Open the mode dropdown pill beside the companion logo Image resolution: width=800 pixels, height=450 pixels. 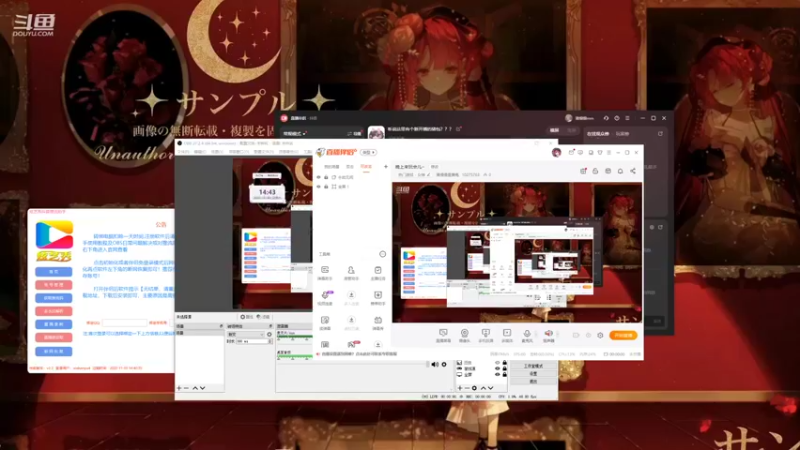[x=368, y=152]
